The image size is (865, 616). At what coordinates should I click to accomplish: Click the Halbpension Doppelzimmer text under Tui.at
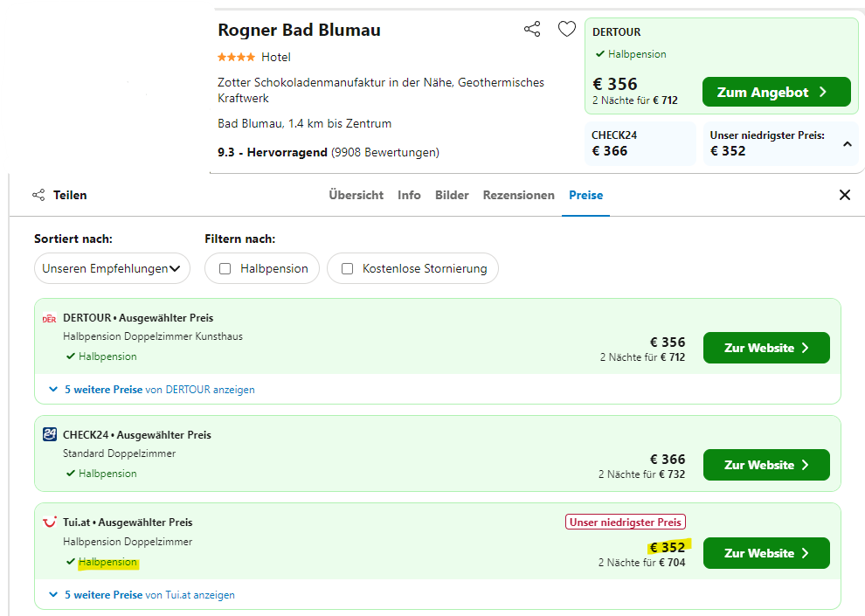point(128,542)
